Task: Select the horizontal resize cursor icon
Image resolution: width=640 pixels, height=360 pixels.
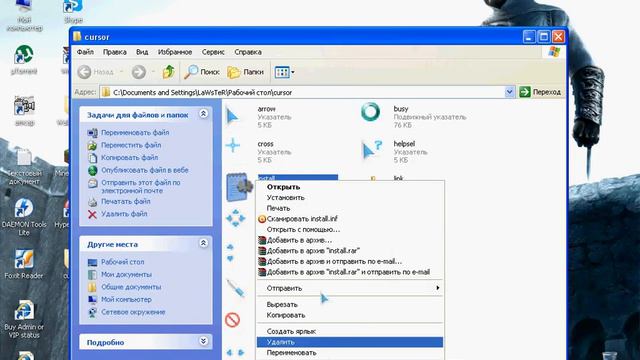Action: point(235,353)
